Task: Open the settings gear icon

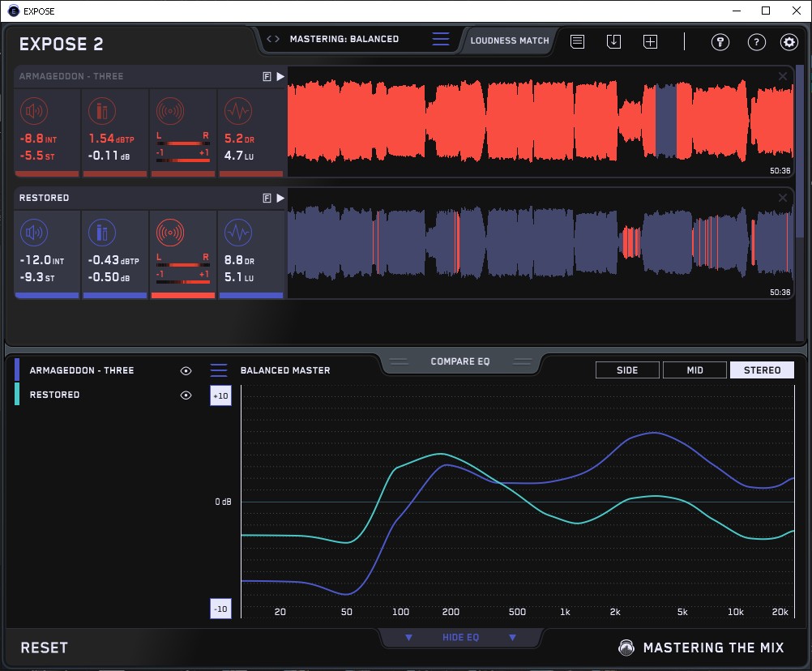Action: (788, 42)
